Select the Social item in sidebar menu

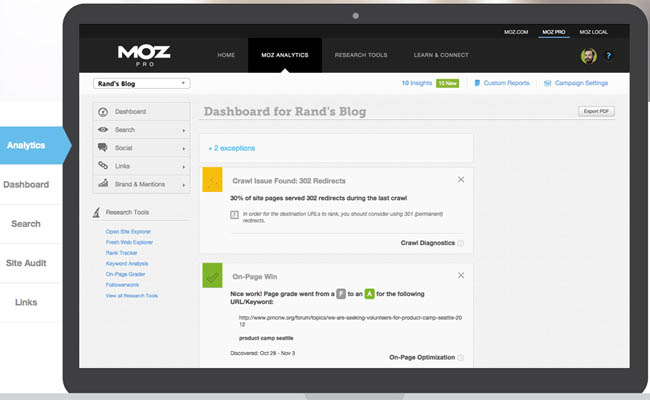tap(141, 148)
